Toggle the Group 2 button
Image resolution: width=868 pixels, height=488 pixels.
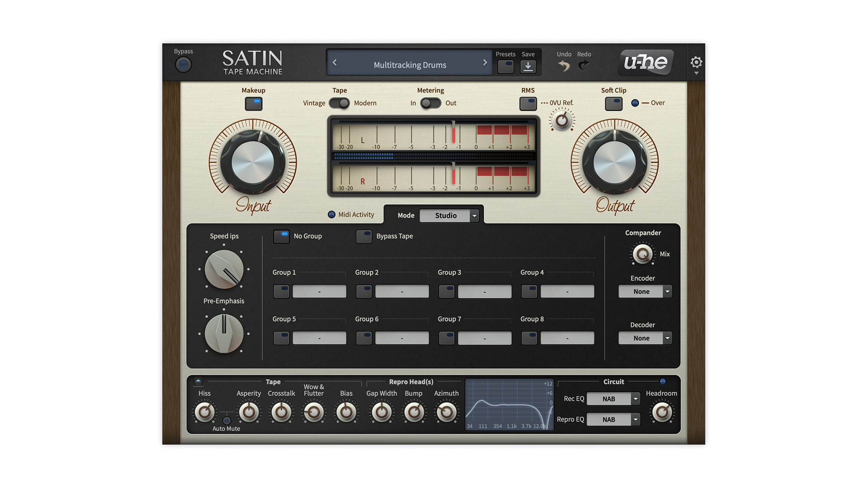pyautogui.click(x=364, y=291)
